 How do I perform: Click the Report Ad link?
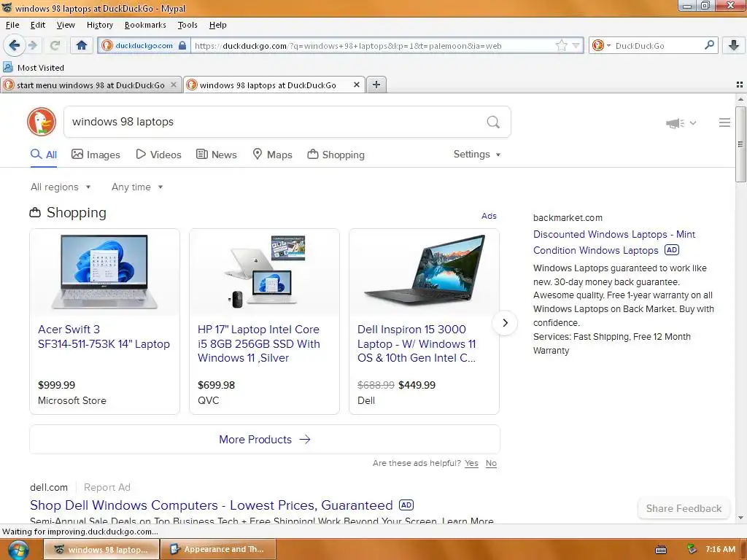point(107,487)
